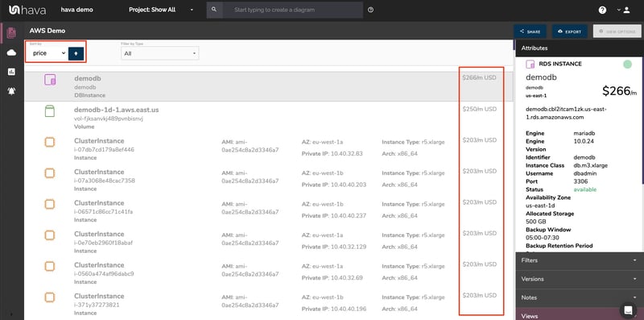Click the $266/m USD price
This screenshot has width=644, height=320.
coord(479,77)
